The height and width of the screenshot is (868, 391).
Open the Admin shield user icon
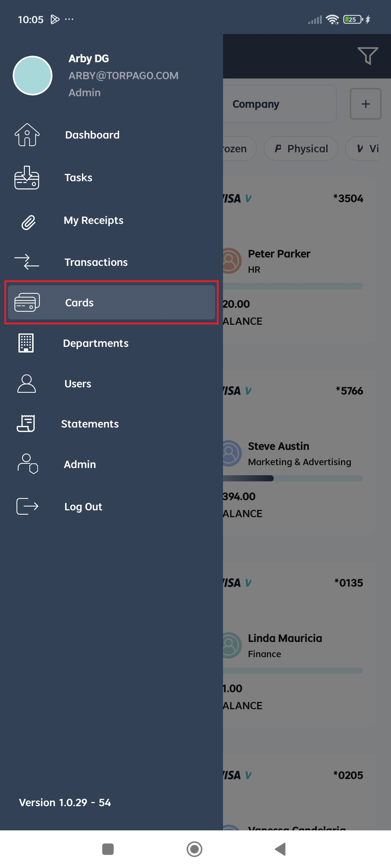[28, 464]
